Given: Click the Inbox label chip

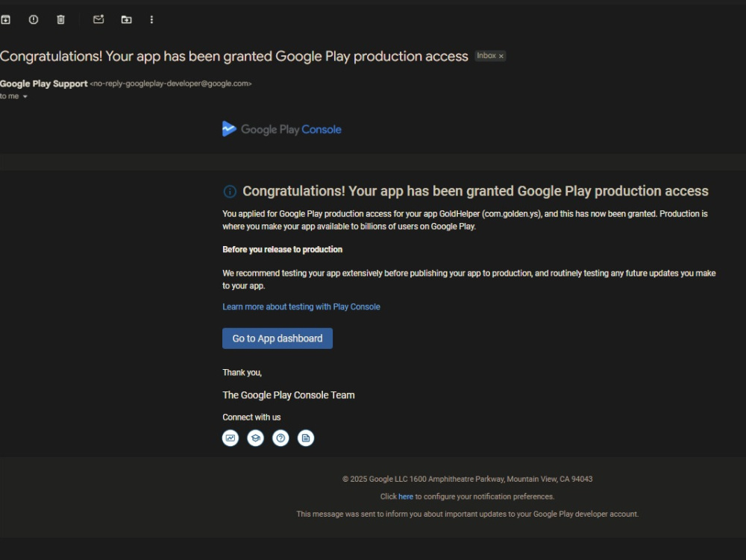Looking at the screenshot, I should [x=490, y=56].
